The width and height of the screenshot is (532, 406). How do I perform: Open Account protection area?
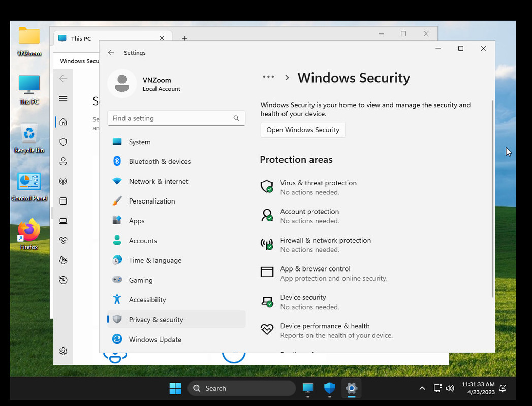pos(300,216)
